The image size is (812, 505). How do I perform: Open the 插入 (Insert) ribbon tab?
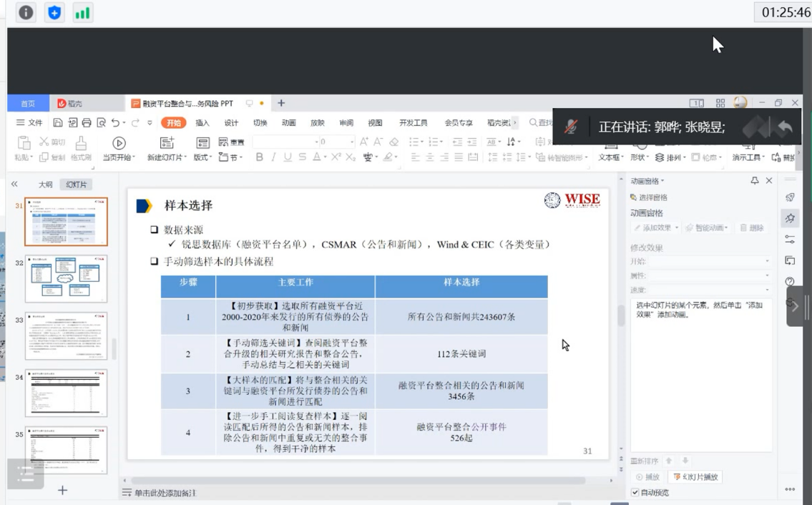202,123
